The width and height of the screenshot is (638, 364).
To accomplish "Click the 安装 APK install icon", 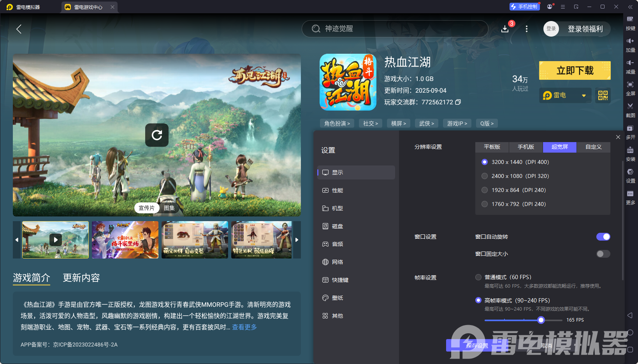I will point(630,154).
